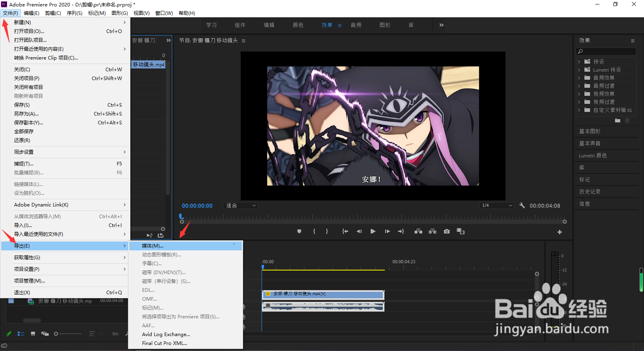Image resolution: width=644 pixels, height=351 pixels.
Task: Open Adobe Dynamic Link(K) submenu
Action: (66, 204)
